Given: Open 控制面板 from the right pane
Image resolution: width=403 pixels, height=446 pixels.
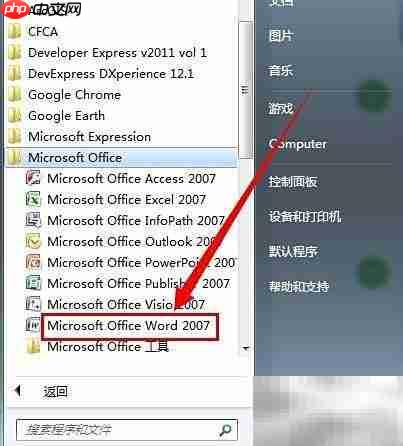Looking at the screenshot, I should pyautogui.click(x=292, y=182).
